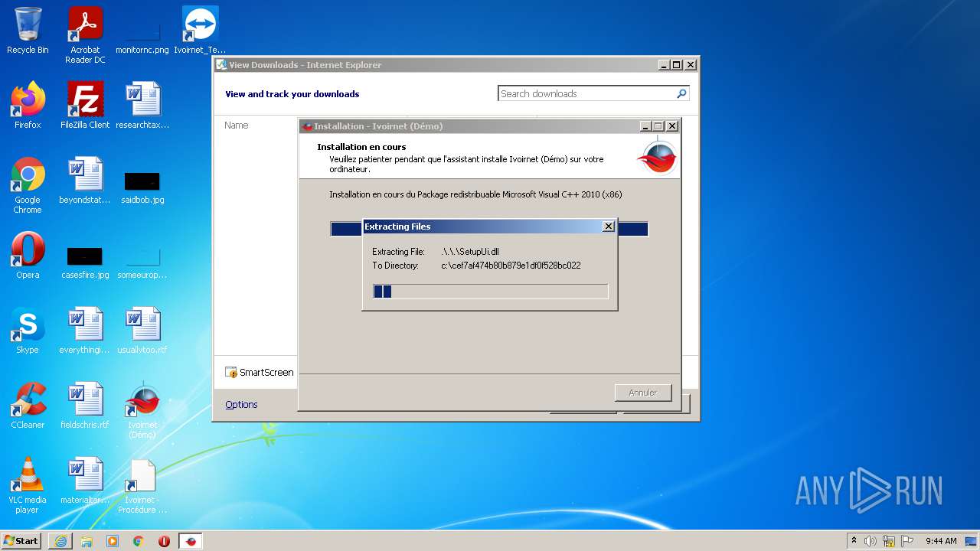Launch Skype from the desktop
This screenshot has height=551, width=980.
click(x=28, y=330)
